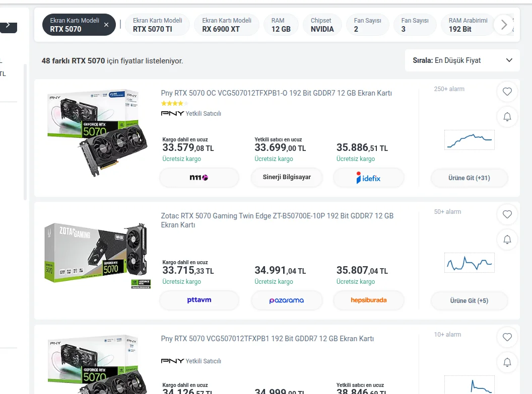
Task: Click price 35.807,04 TL
Action: pyautogui.click(x=362, y=270)
